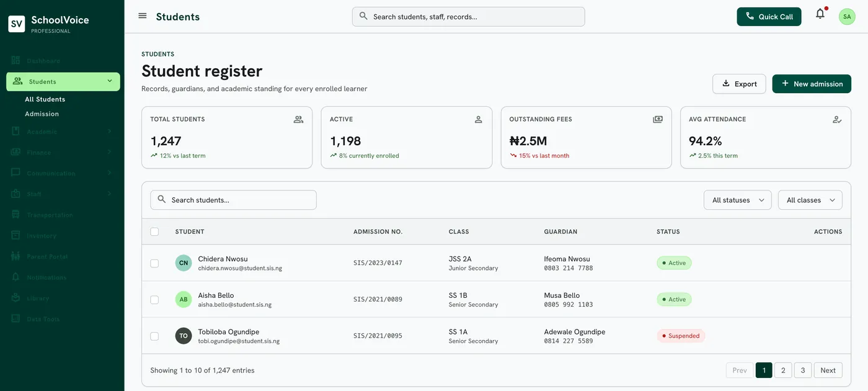This screenshot has width=868, height=391.
Task: Click Active badge in Aisha Bello row
Action: (674, 299)
